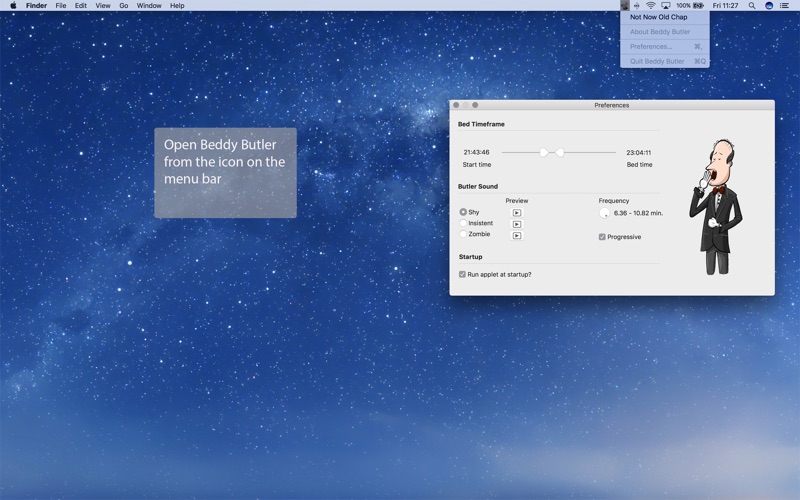Open the Window menu
Screen dimensions: 800x500
pos(149,6)
